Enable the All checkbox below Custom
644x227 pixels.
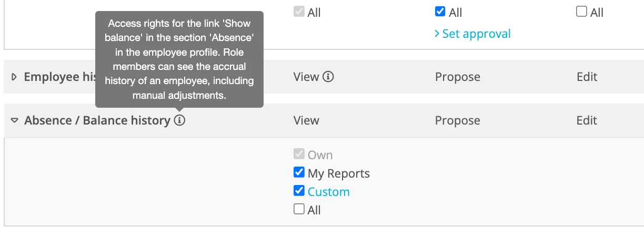click(299, 209)
